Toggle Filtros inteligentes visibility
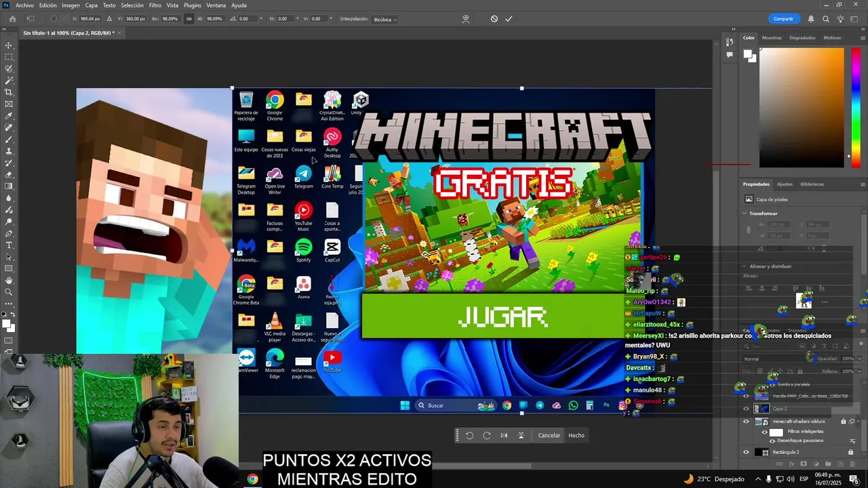 (765, 432)
